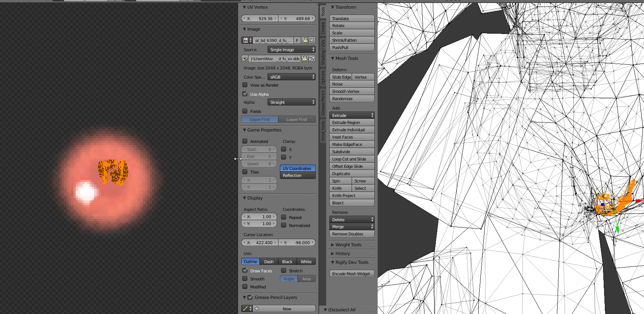Toggle the fake user F button
The image size is (644, 314).
click(297, 40)
